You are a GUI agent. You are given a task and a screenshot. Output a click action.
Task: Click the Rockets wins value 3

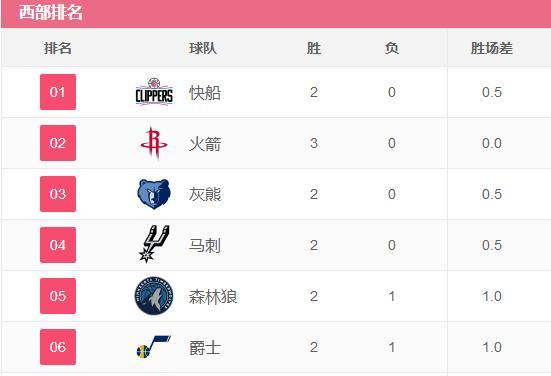pyautogui.click(x=314, y=143)
